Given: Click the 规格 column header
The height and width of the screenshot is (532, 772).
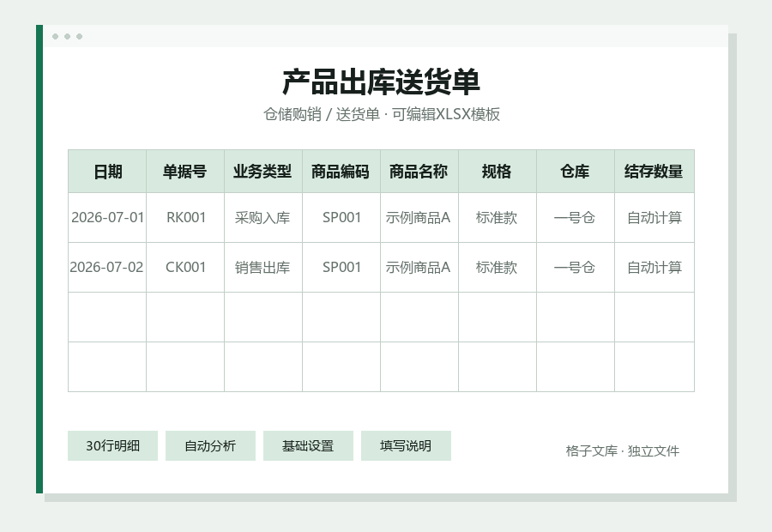Looking at the screenshot, I should pos(498,172).
